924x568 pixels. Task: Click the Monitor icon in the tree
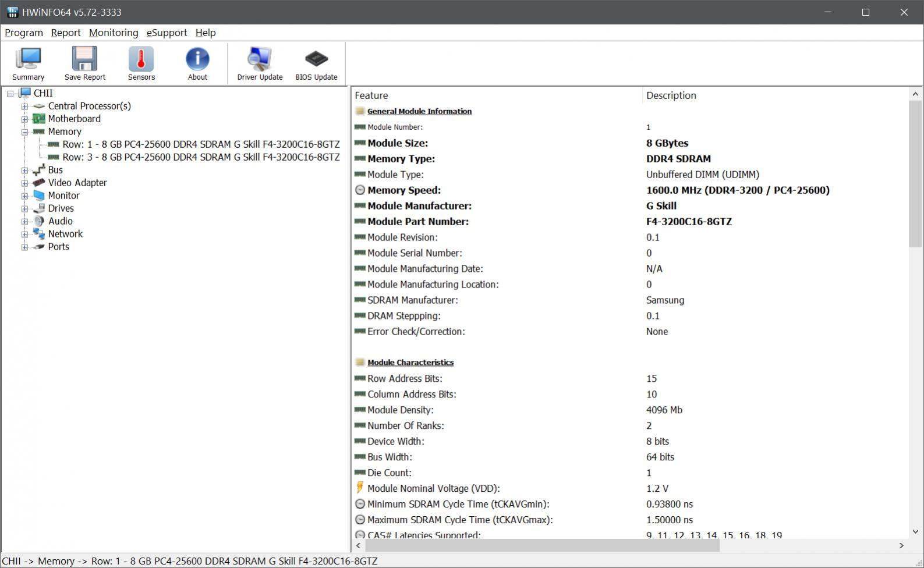39,196
